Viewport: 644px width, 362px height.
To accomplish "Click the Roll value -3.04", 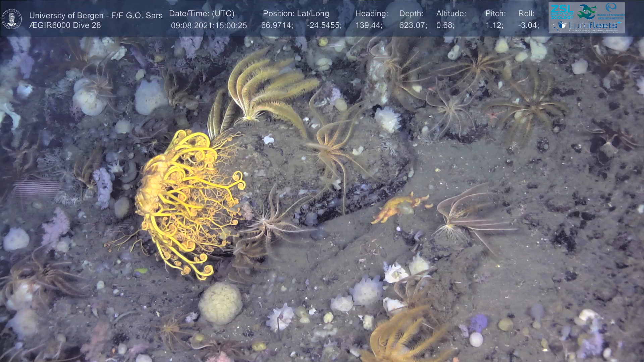I will pyautogui.click(x=528, y=25).
